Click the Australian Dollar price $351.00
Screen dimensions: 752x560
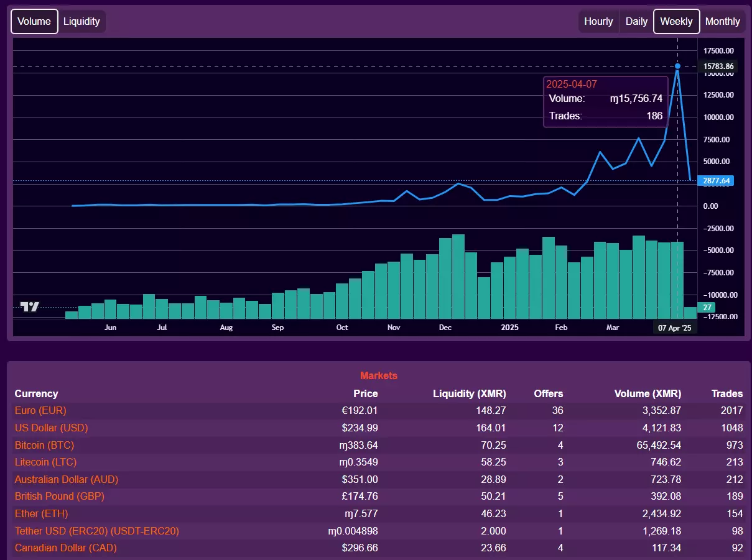tap(360, 479)
